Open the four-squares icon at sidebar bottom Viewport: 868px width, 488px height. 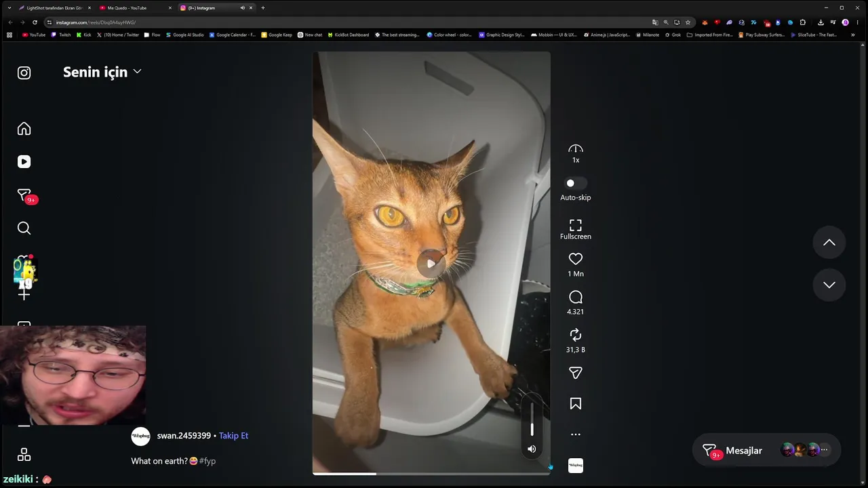[x=24, y=455]
